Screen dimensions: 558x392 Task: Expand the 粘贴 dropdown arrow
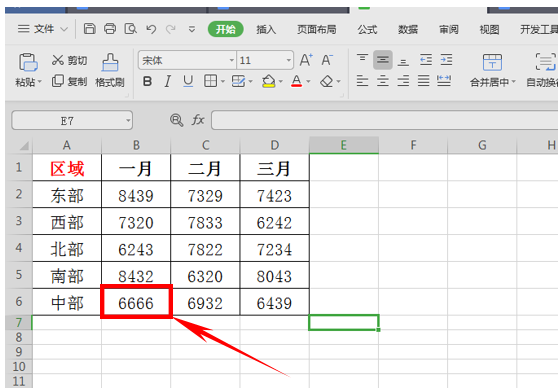click(x=40, y=82)
